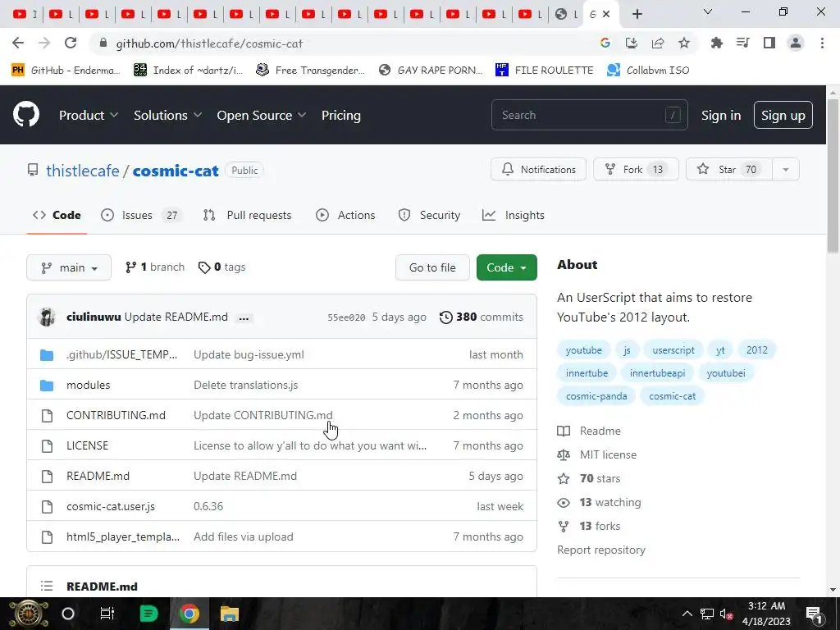
Task: Go back with the browser back arrow
Action: 18,43
